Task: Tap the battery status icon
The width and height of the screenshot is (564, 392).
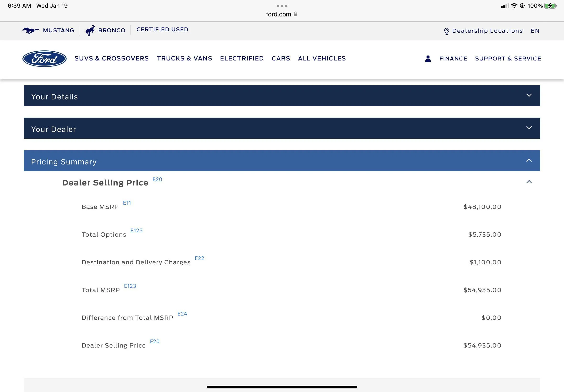Action: [x=550, y=6]
